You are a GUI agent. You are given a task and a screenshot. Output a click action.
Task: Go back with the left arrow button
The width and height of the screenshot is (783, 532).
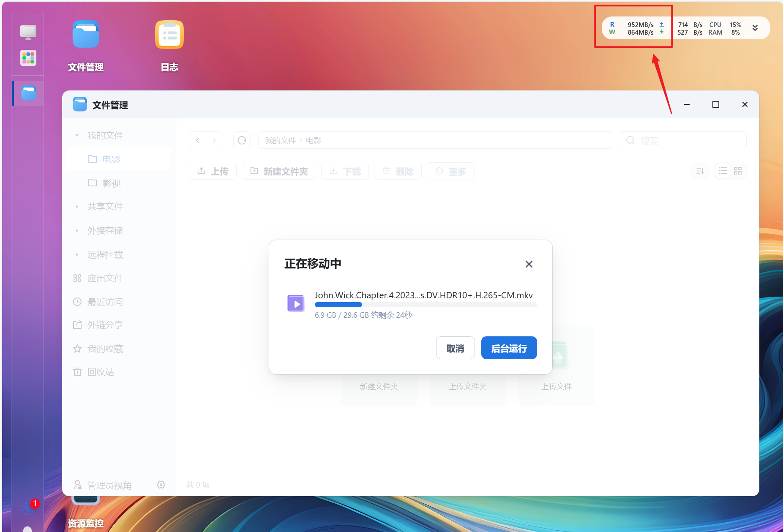click(x=198, y=140)
